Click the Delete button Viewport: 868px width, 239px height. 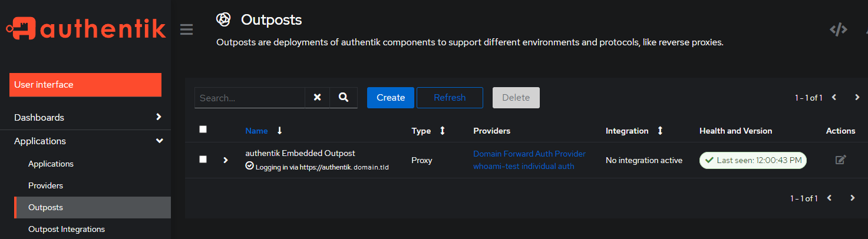[516, 98]
